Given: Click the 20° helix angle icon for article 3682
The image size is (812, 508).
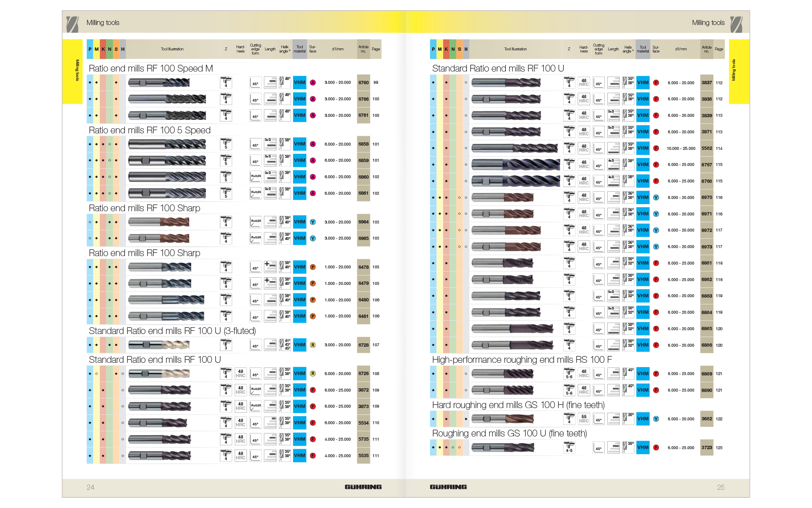Looking at the screenshot, I should pos(628,419).
